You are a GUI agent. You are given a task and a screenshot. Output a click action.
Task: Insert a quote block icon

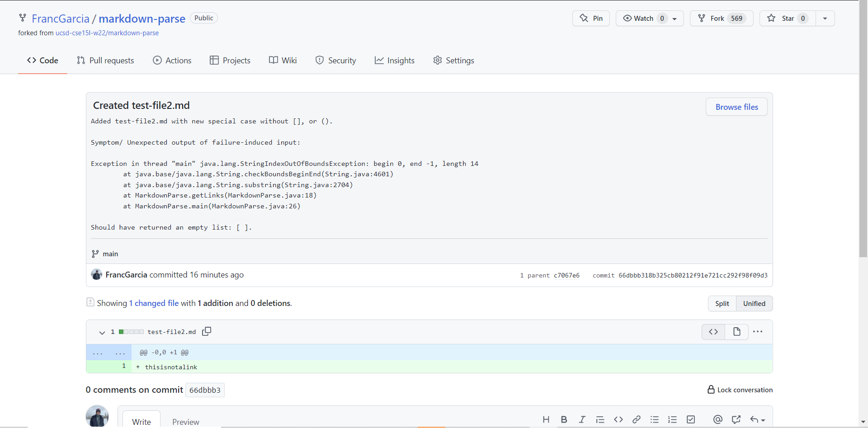pyautogui.click(x=600, y=419)
